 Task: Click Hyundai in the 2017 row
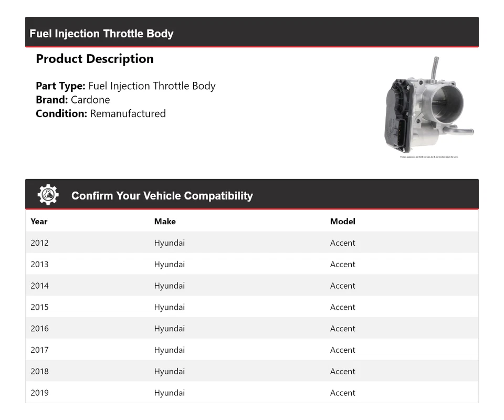point(169,350)
